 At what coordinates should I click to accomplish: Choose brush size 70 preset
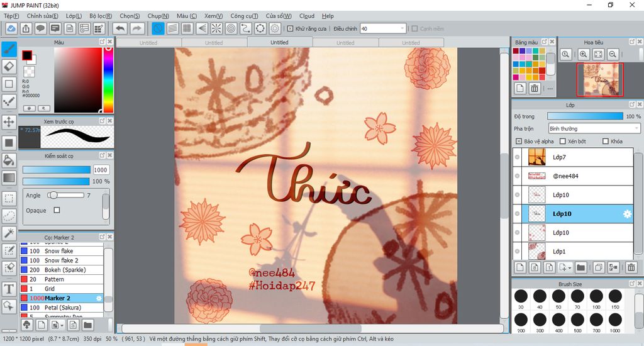pyautogui.click(x=577, y=298)
